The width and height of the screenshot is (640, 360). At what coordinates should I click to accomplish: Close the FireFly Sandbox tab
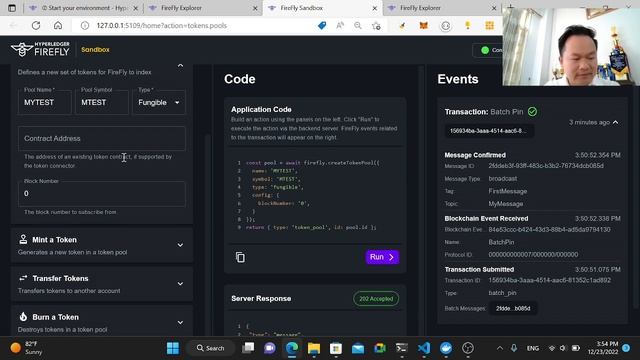point(375,8)
